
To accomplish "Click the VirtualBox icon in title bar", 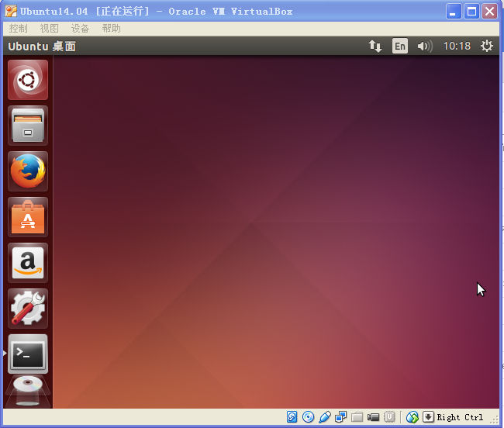I will pyautogui.click(x=11, y=12).
